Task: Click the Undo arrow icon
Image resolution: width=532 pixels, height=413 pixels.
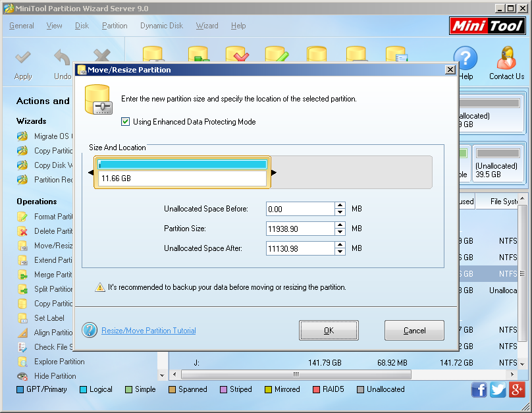Action: tap(62, 57)
